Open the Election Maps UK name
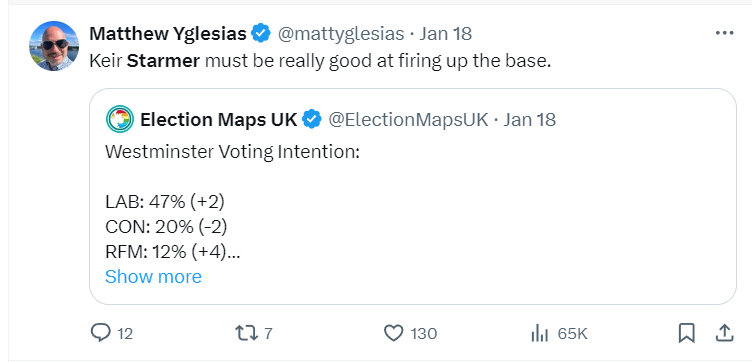Viewport: 752px width, 362px height. click(x=219, y=119)
